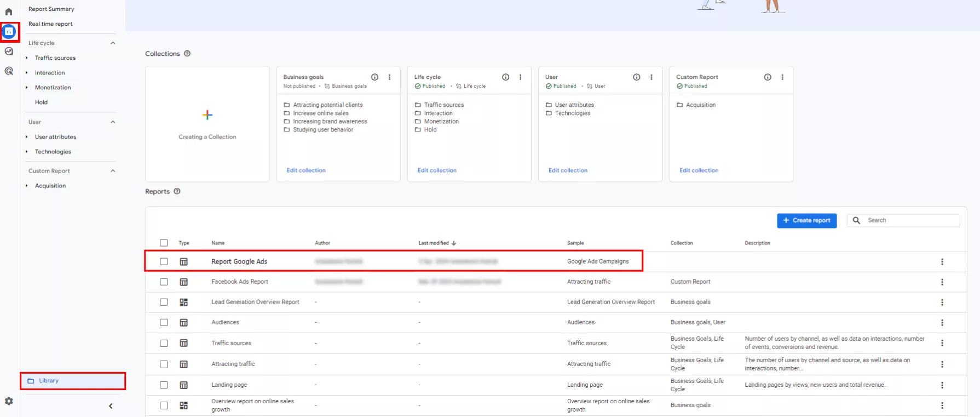The height and width of the screenshot is (417, 980).
Task: Expand Acquisition in sidebar
Action: tap(26, 185)
